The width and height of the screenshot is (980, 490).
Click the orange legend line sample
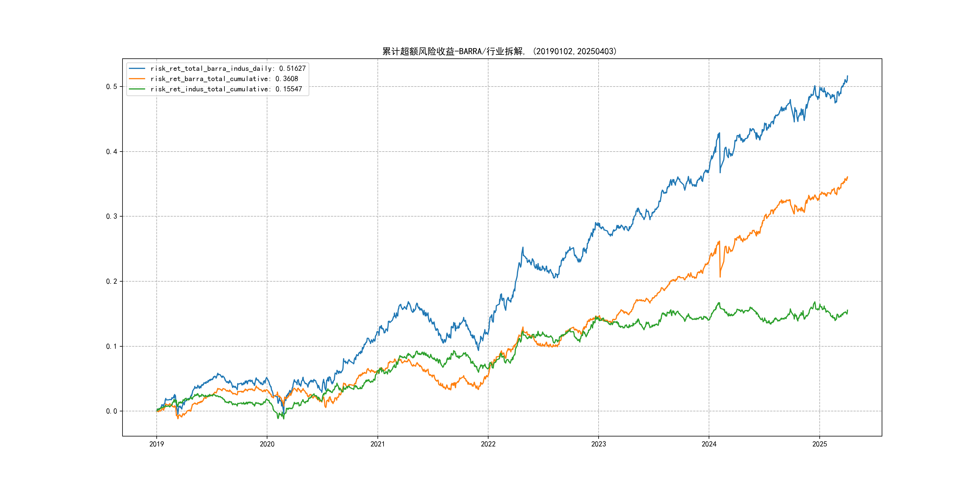click(137, 79)
